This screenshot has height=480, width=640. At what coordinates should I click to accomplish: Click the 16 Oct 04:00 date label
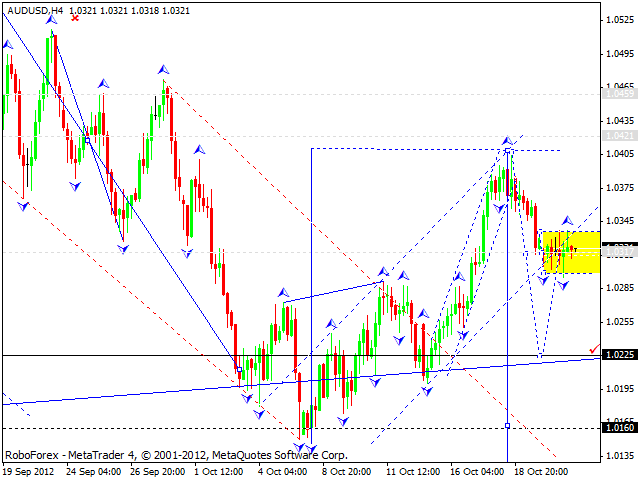pos(477,472)
